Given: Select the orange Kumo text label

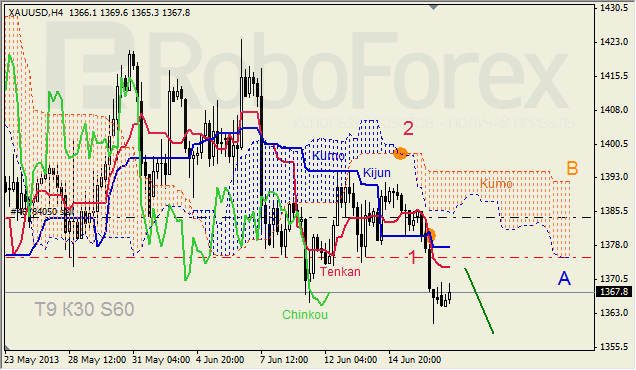Looking at the screenshot, I should [496, 184].
